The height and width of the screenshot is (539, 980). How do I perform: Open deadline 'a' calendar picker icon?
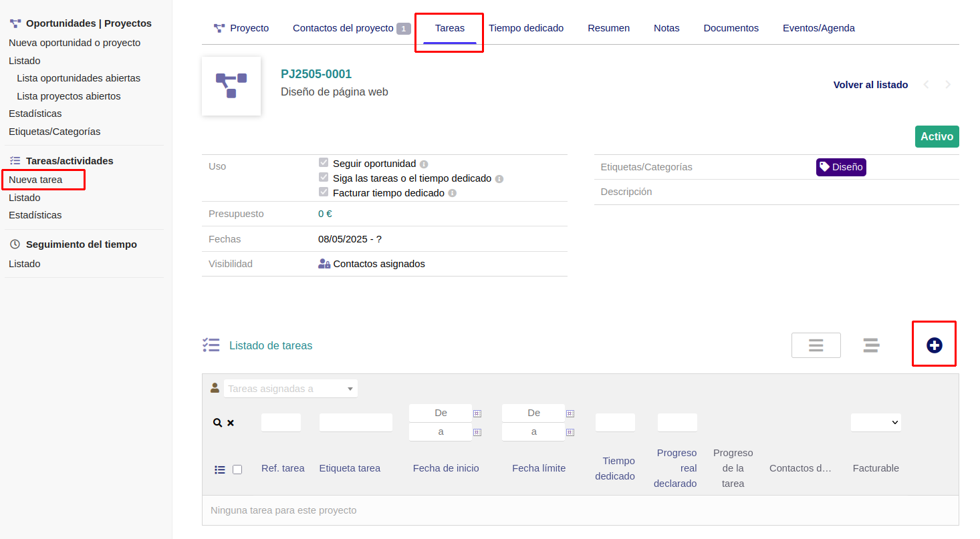coord(570,432)
